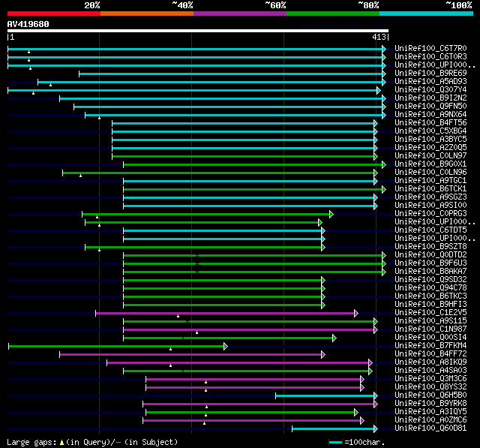The height and width of the screenshot is (448, 480).
Task: Click the green alignment bar for UniRef100_B9HFI3
Action: pyautogui.click(x=223, y=305)
